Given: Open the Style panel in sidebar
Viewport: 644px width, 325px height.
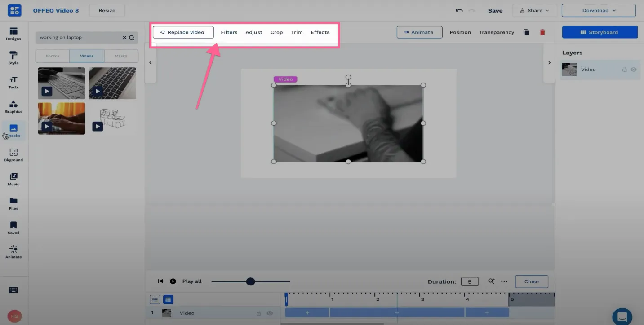Looking at the screenshot, I should pyautogui.click(x=13, y=58).
